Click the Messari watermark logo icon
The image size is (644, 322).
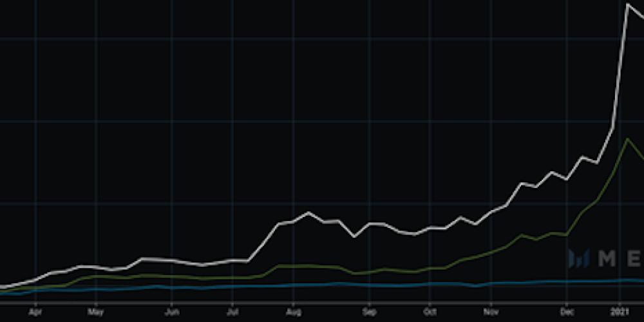578,259
